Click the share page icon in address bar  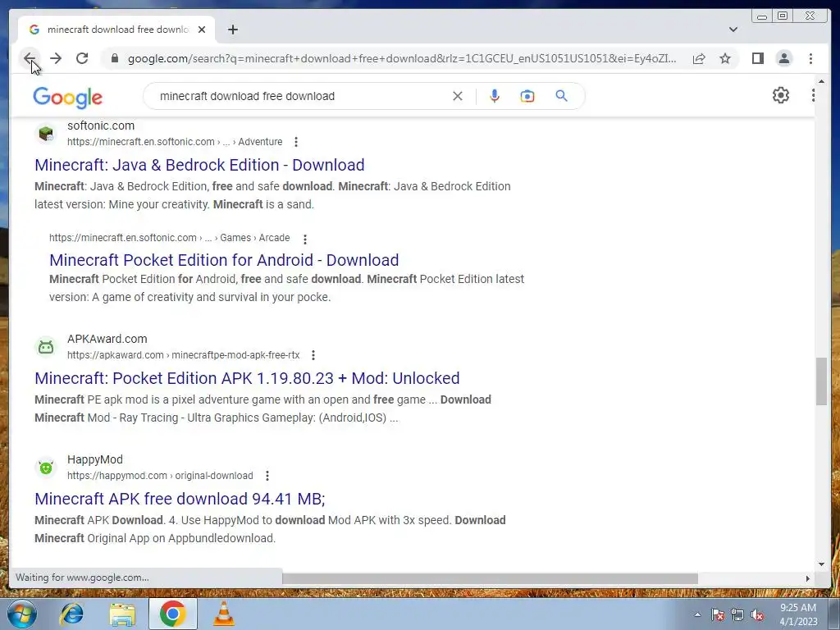point(699,58)
